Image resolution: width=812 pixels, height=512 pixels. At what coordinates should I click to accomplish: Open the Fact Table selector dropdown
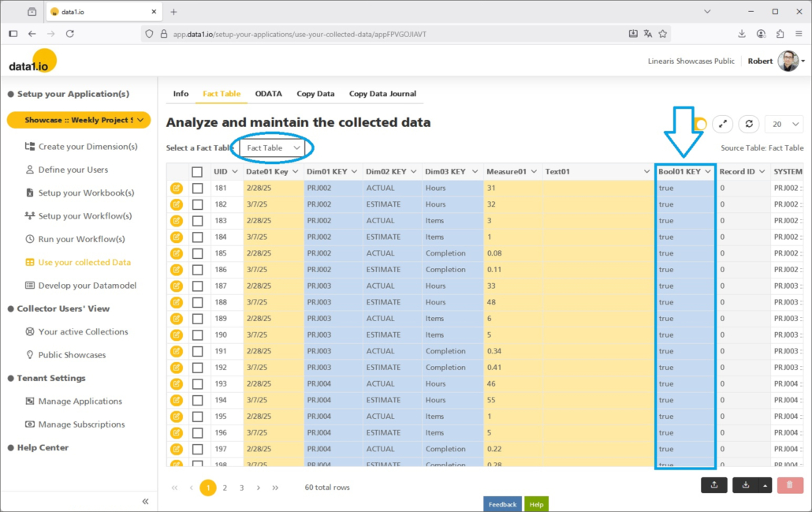(x=274, y=148)
